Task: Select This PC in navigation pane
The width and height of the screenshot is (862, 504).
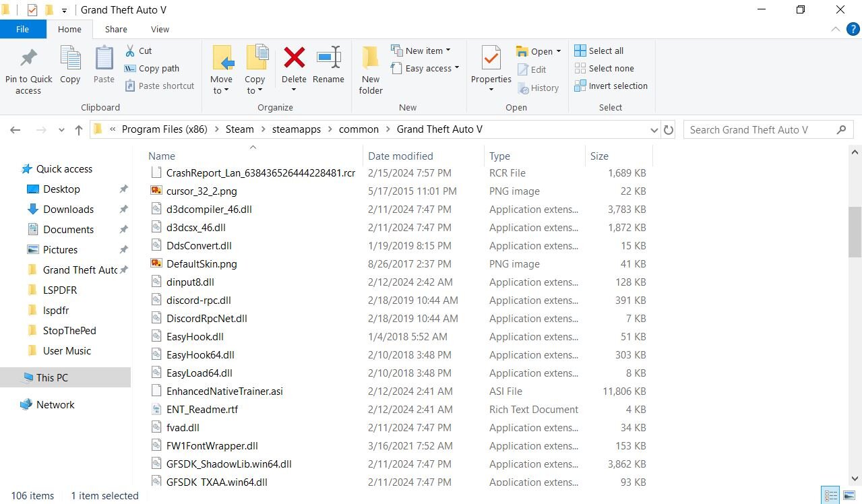Action: pos(52,378)
